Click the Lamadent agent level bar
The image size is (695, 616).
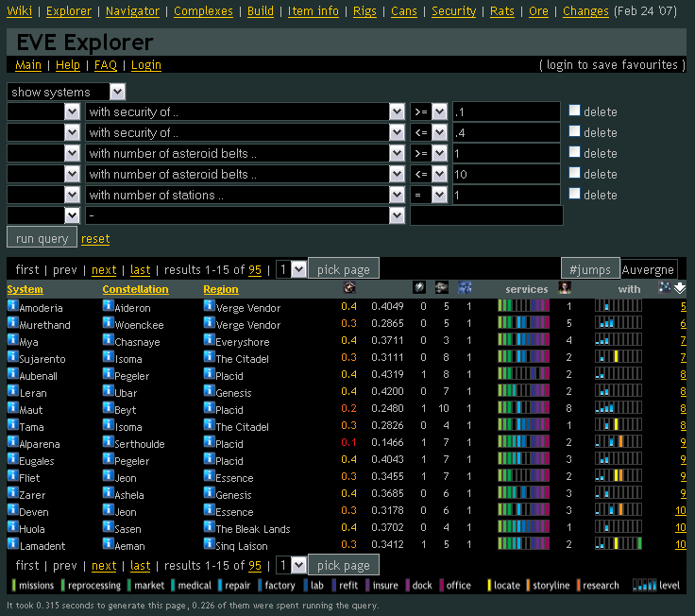619,543
